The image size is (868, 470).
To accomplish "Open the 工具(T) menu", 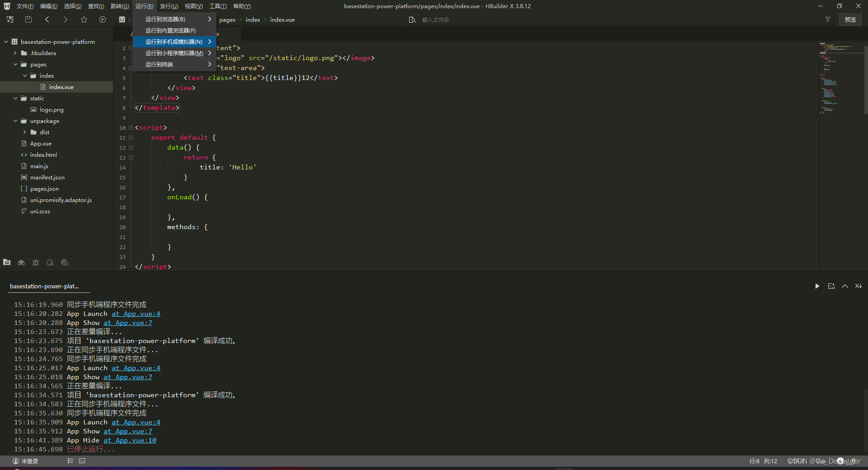I will click(x=218, y=6).
